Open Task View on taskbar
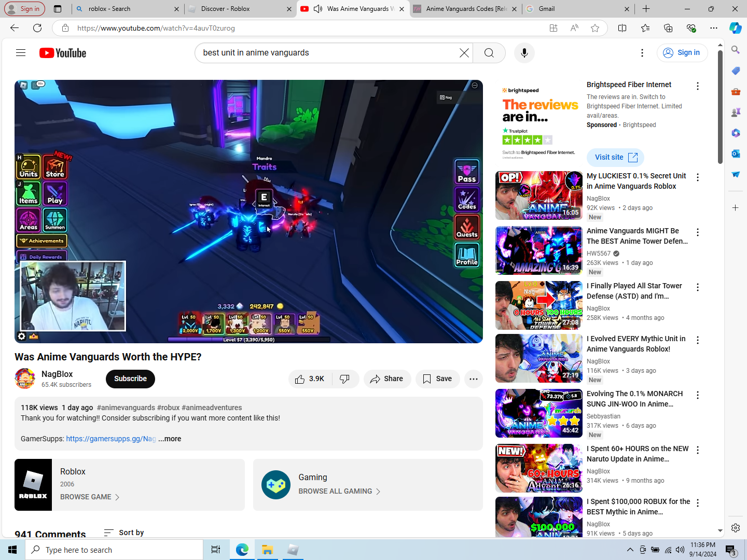 [216, 550]
